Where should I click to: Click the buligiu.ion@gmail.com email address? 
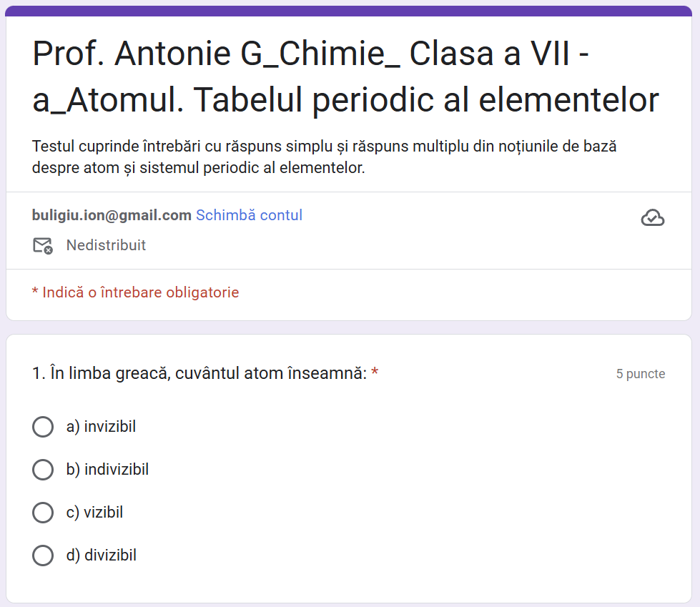(112, 215)
